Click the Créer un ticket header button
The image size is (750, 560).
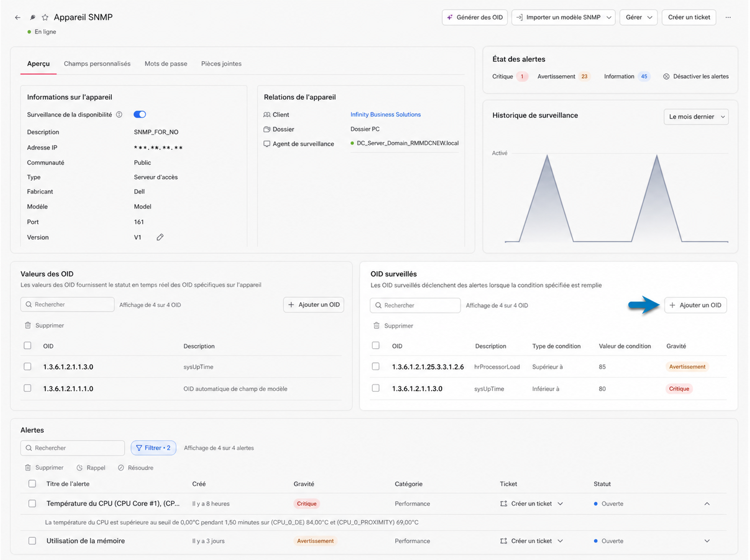point(689,17)
